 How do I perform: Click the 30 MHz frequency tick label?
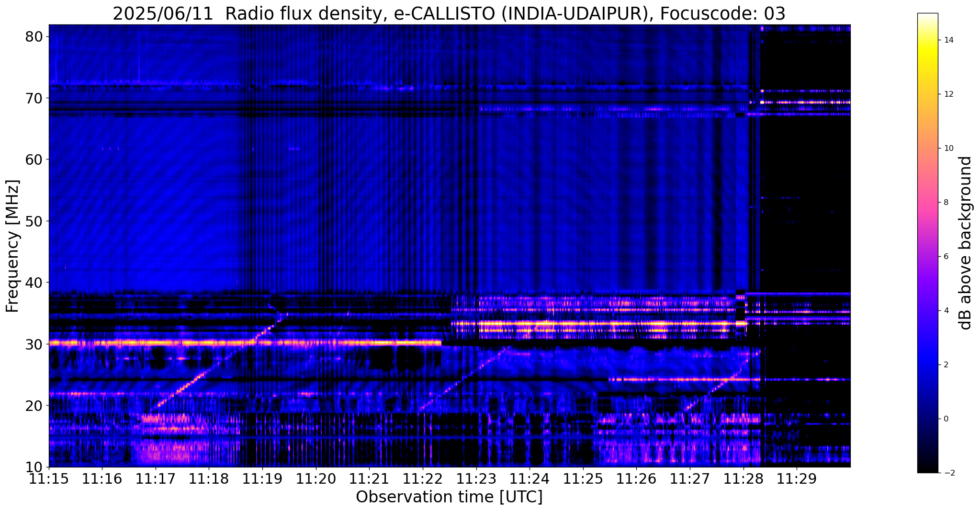(34, 344)
